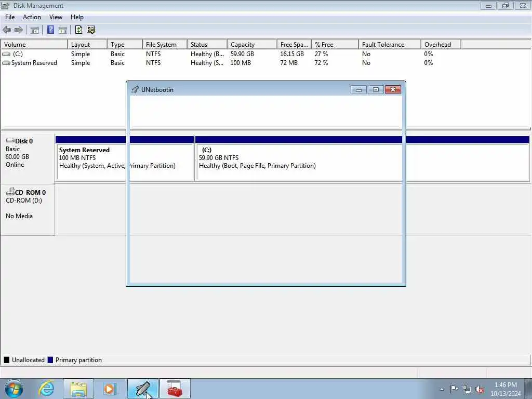
Task: Sort by the Layout column header
Action: [x=87, y=45]
